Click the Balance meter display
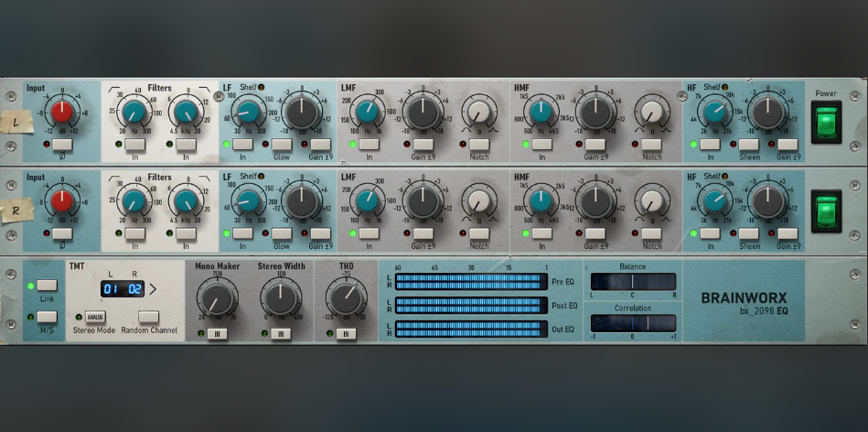The height and width of the screenshot is (432, 868). pyautogui.click(x=633, y=281)
